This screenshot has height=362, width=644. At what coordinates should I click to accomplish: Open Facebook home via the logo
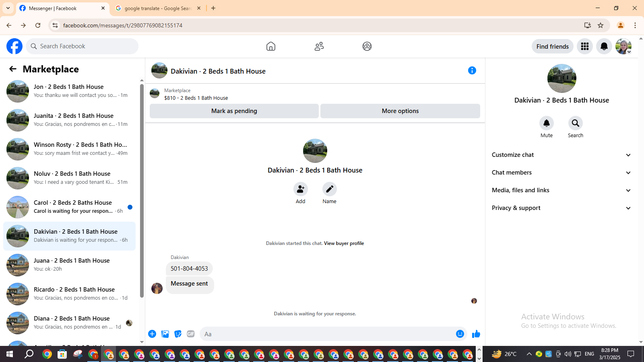click(x=14, y=46)
